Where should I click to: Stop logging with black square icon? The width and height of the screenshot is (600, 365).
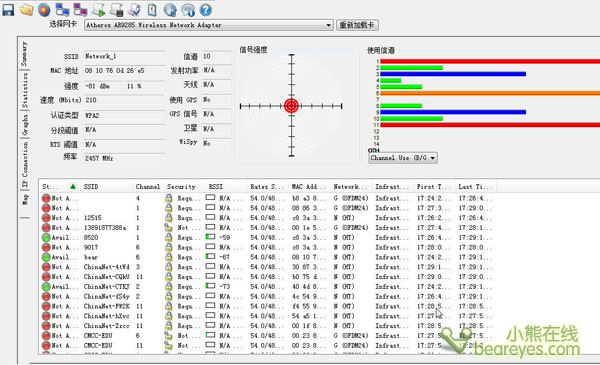point(116,10)
